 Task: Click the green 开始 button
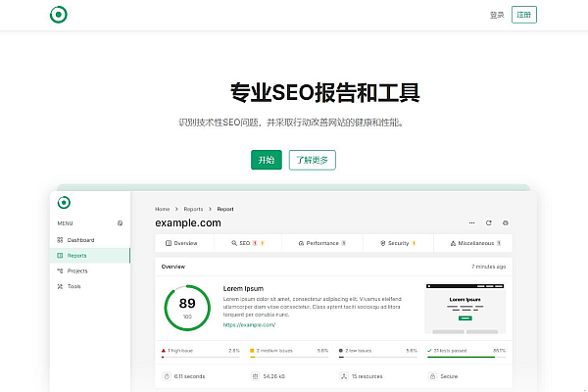click(x=267, y=160)
